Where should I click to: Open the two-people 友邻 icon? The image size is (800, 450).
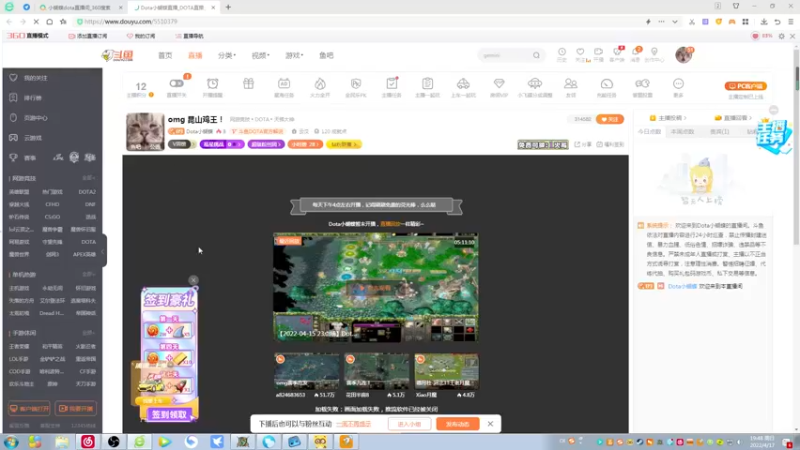click(570, 84)
